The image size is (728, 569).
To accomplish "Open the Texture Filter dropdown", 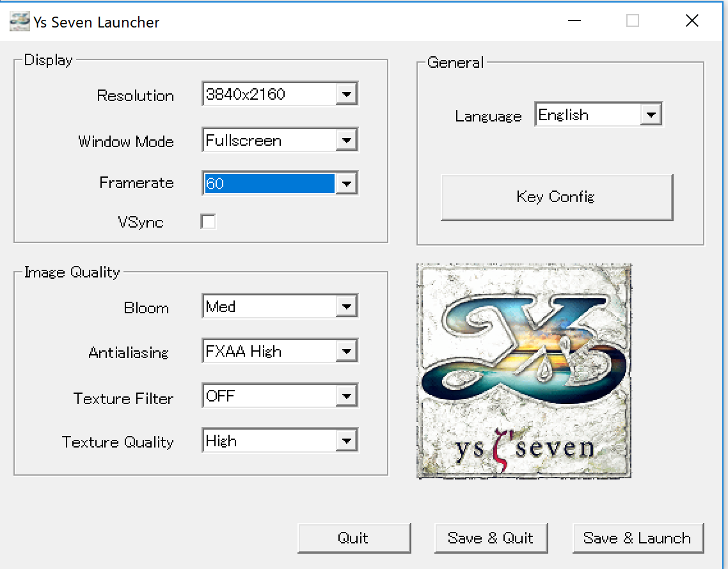I will [280, 395].
